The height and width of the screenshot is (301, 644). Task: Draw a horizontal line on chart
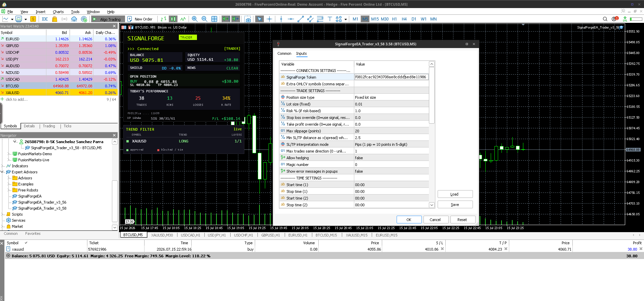(291, 19)
